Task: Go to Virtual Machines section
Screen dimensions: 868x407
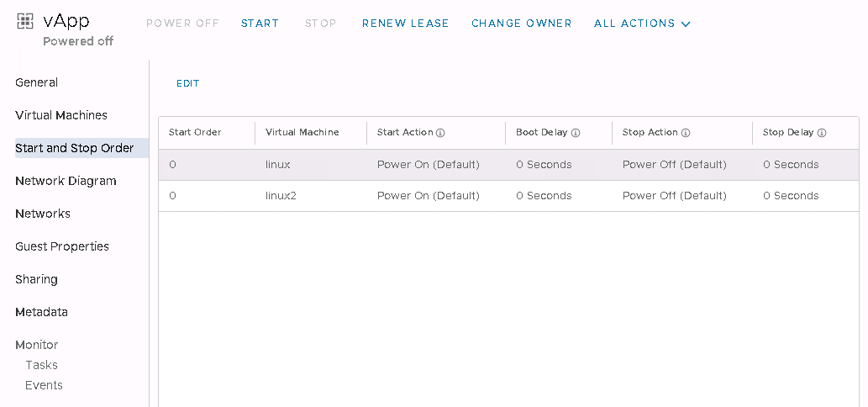Action: click(x=61, y=115)
